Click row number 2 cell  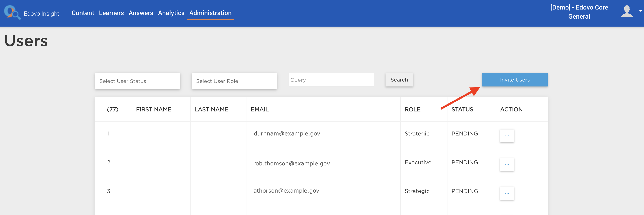[109, 162]
